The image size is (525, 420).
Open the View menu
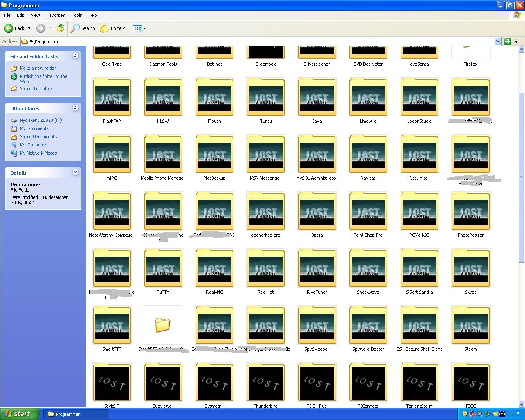[x=36, y=15]
